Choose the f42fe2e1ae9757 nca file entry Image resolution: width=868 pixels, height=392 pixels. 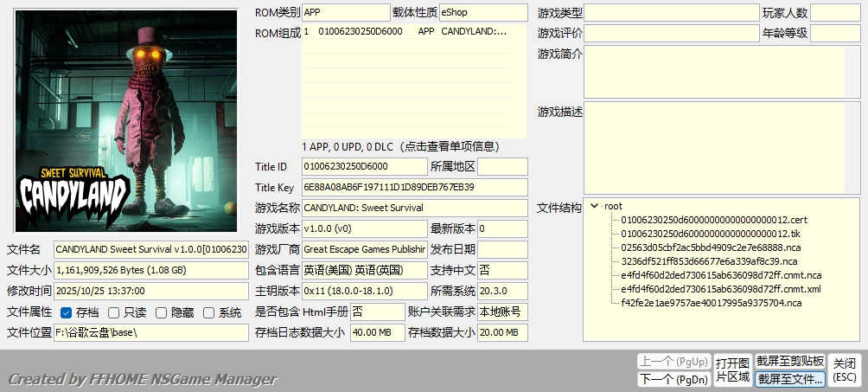(711, 303)
